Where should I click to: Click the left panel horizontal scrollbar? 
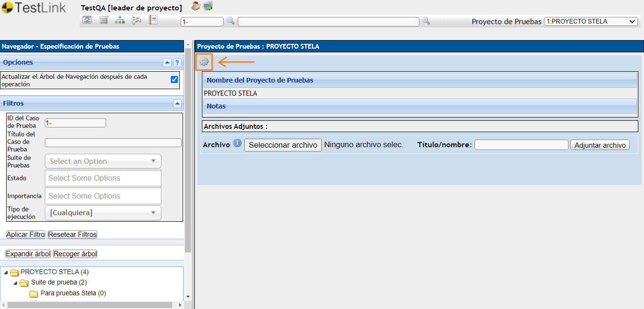click(x=90, y=305)
